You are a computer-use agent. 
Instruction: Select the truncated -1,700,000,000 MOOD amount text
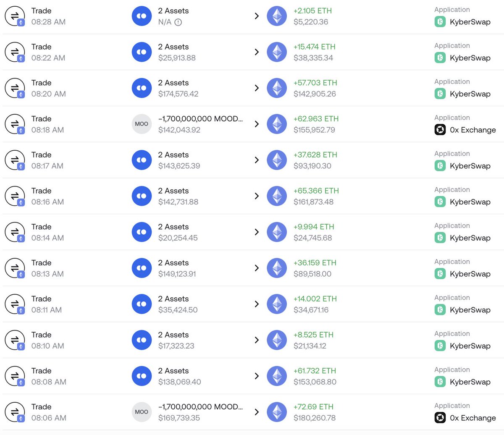pyautogui.click(x=200, y=119)
